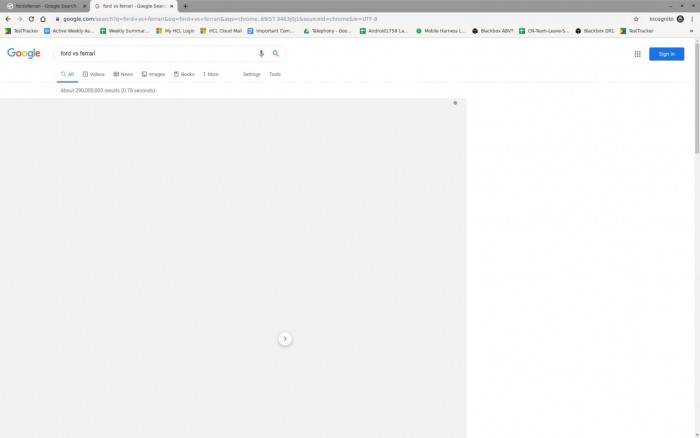Click the next arrow in the results carousel
The image size is (700, 438).
pyautogui.click(x=285, y=339)
